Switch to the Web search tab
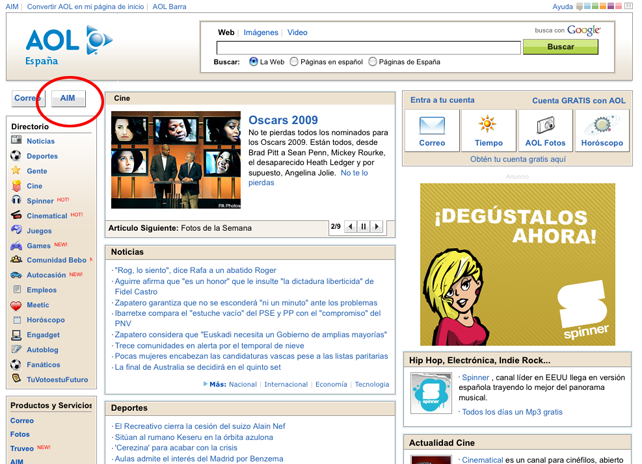Viewport: 642px width, 464px height. (226, 32)
